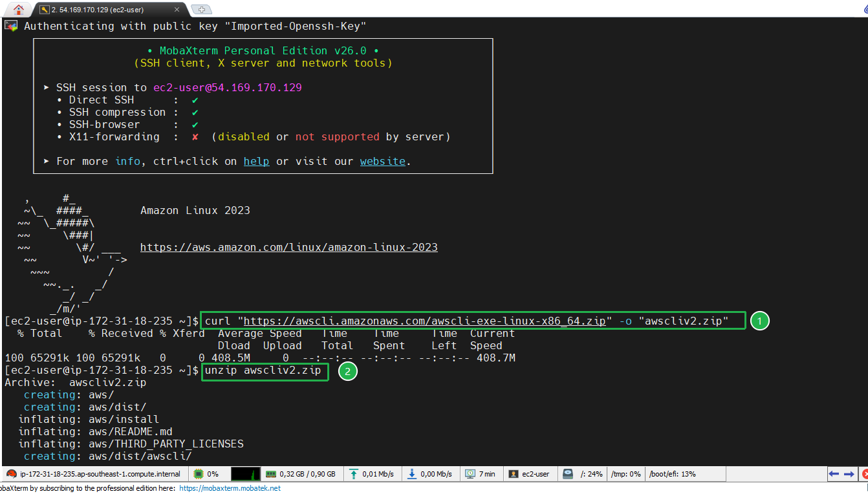Click the CPU usage graph

pyautogui.click(x=246, y=474)
